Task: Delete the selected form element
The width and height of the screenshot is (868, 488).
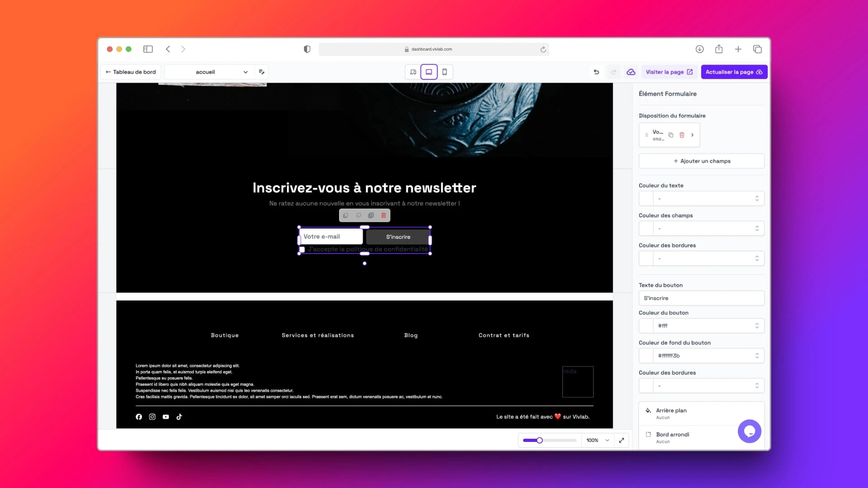Action: tap(384, 216)
